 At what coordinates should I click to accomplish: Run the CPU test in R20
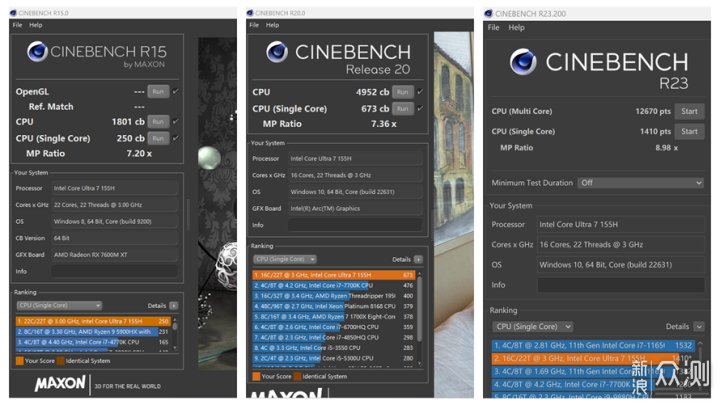pos(403,92)
